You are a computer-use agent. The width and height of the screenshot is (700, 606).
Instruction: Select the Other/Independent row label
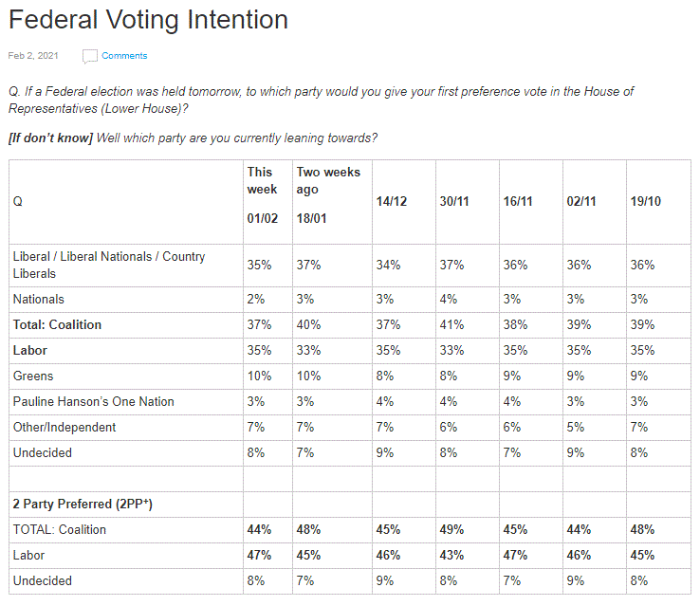pyautogui.click(x=64, y=428)
